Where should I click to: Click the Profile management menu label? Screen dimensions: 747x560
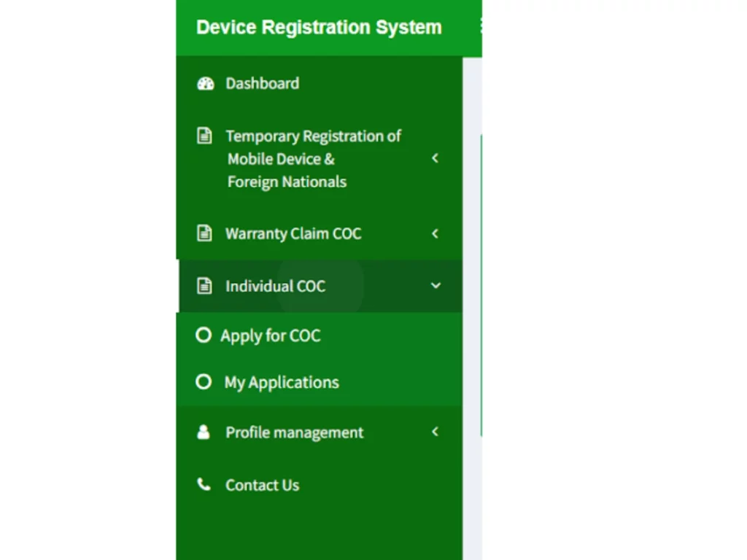coord(294,433)
